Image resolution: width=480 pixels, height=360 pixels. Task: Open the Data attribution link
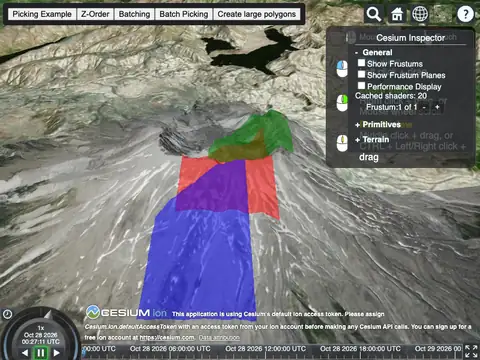point(219,338)
